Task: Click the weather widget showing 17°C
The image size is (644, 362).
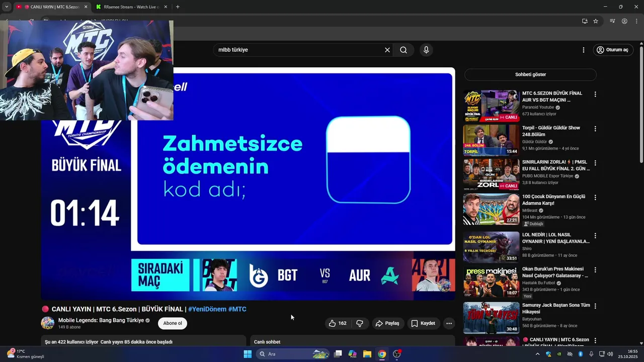Action: 25,354
